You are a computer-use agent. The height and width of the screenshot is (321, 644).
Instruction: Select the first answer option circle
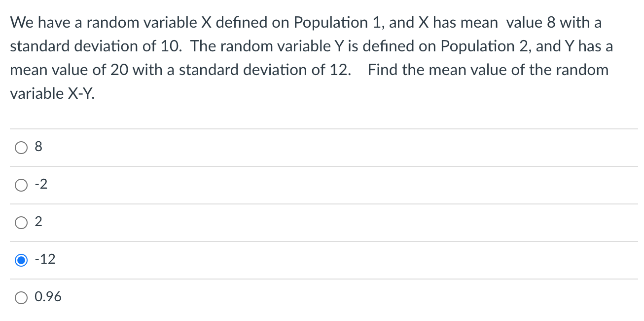[21, 147]
